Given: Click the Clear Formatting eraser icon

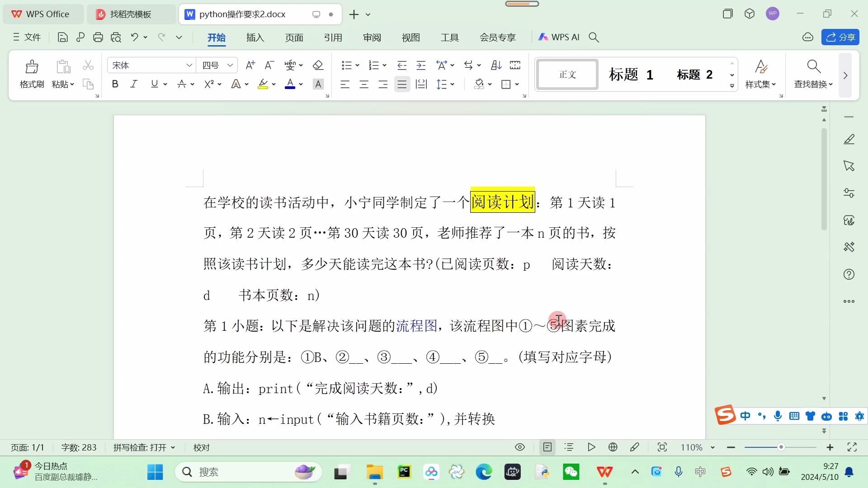Looking at the screenshot, I should click(318, 65).
